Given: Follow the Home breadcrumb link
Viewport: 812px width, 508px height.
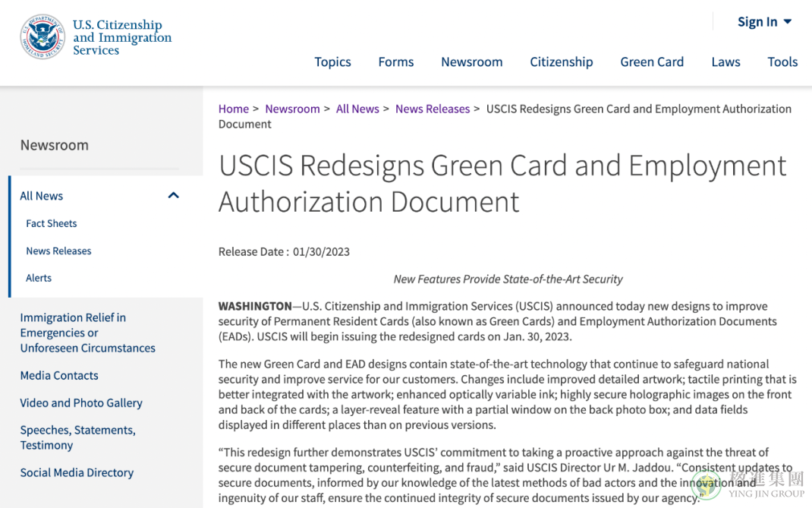Looking at the screenshot, I should [234, 109].
